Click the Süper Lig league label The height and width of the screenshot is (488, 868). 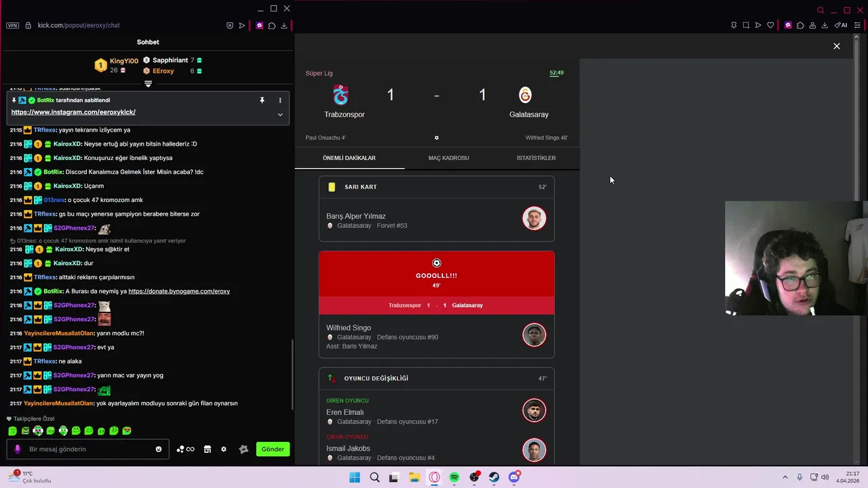[x=319, y=73]
